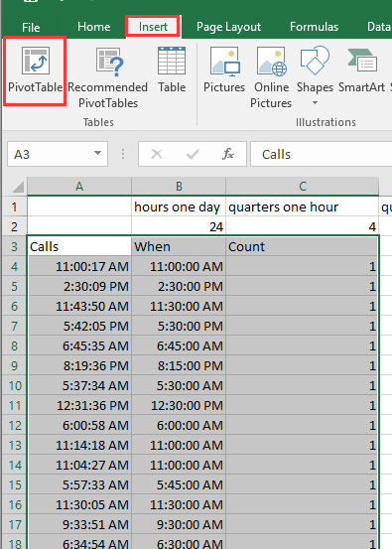The width and height of the screenshot is (392, 549).
Task: Click the Select All corner triangle
Action: click(x=18, y=187)
